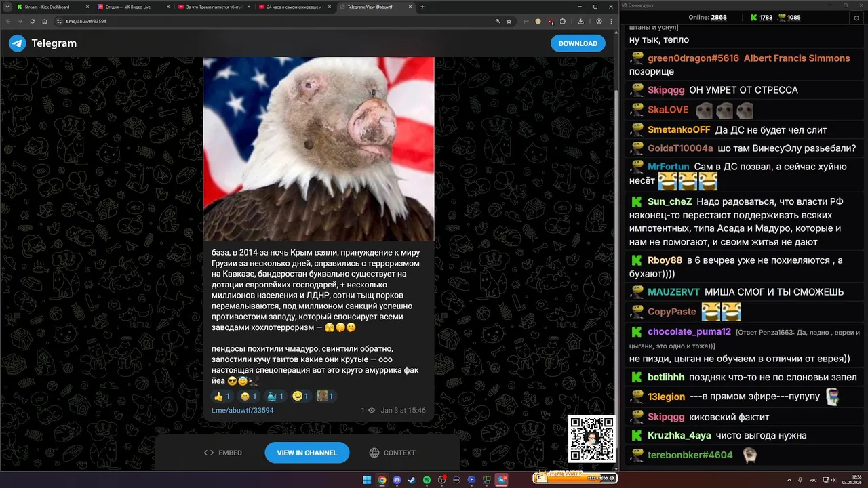
Task: Bookmark this page with the star icon
Action: pos(509,21)
